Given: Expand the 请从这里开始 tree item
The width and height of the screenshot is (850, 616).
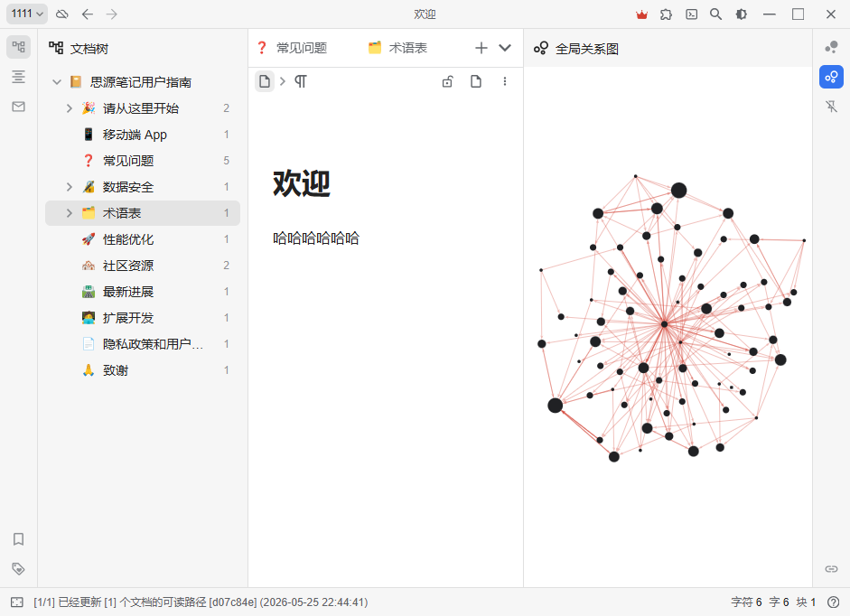Looking at the screenshot, I should [x=70, y=108].
